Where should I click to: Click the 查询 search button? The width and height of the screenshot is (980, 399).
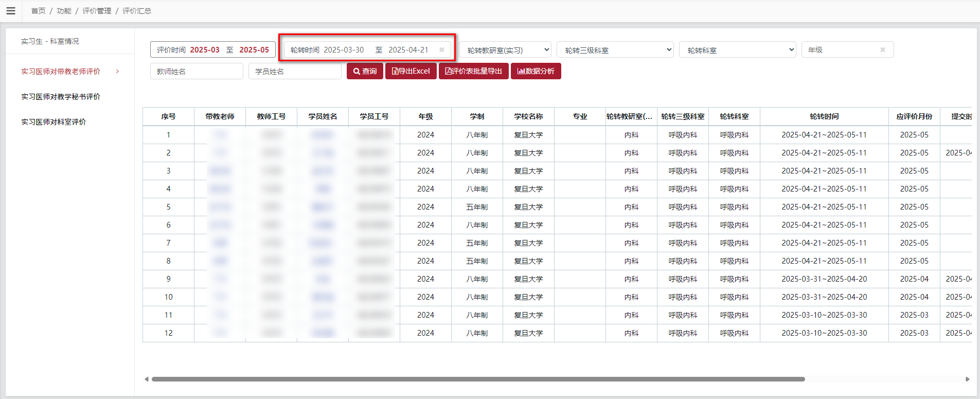pyautogui.click(x=365, y=71)
